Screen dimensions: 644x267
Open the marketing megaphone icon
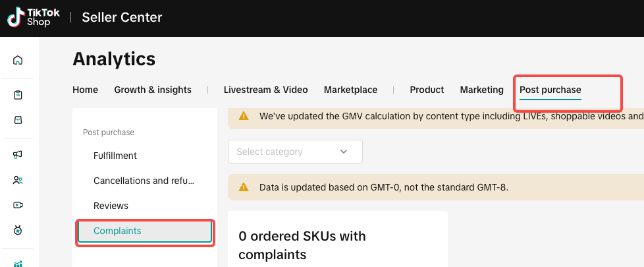18,154
